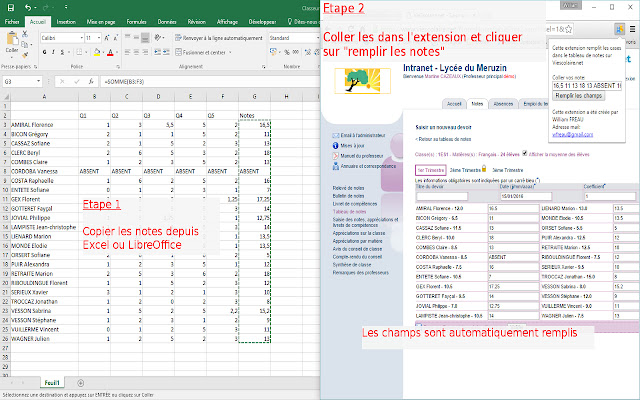Click Bulletin de notes sidebar link

click(348, 196)
